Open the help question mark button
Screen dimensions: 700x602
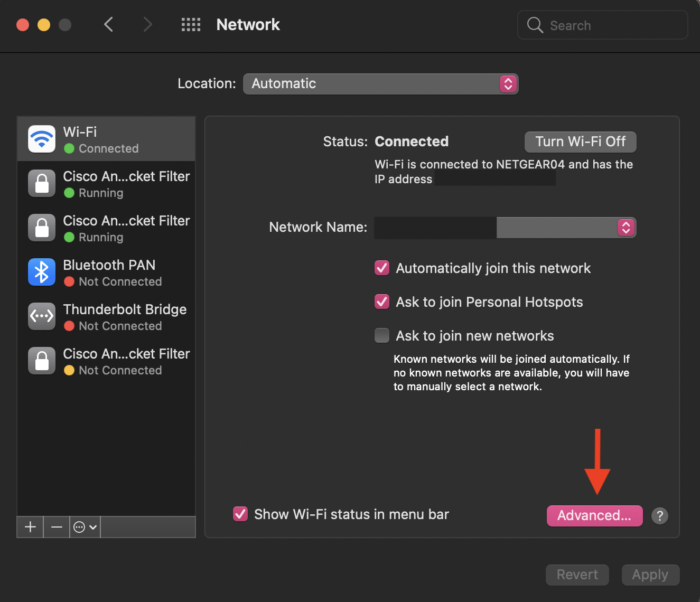point(659,516)
